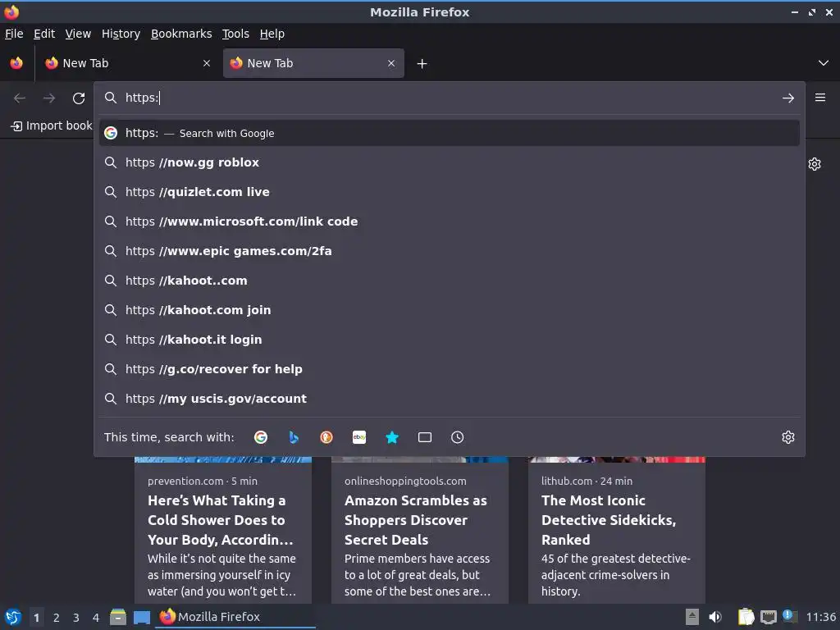Open search settings gear in suggestions panel
Viewport: 840px width, 630px height.
click(x=788, y=437)
